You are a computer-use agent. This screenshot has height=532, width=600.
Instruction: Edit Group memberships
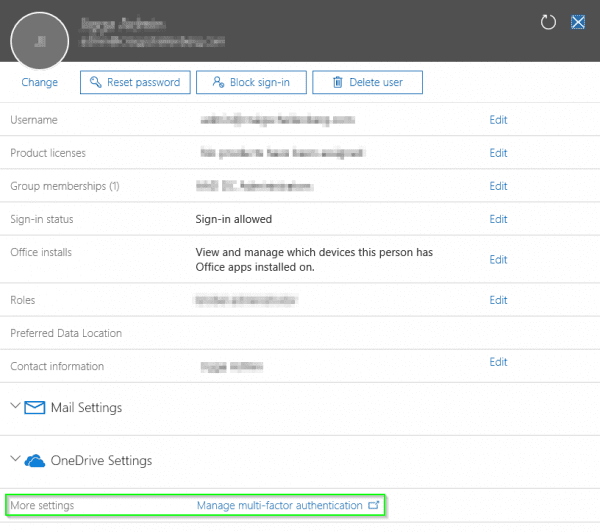[x=498, y=186]
